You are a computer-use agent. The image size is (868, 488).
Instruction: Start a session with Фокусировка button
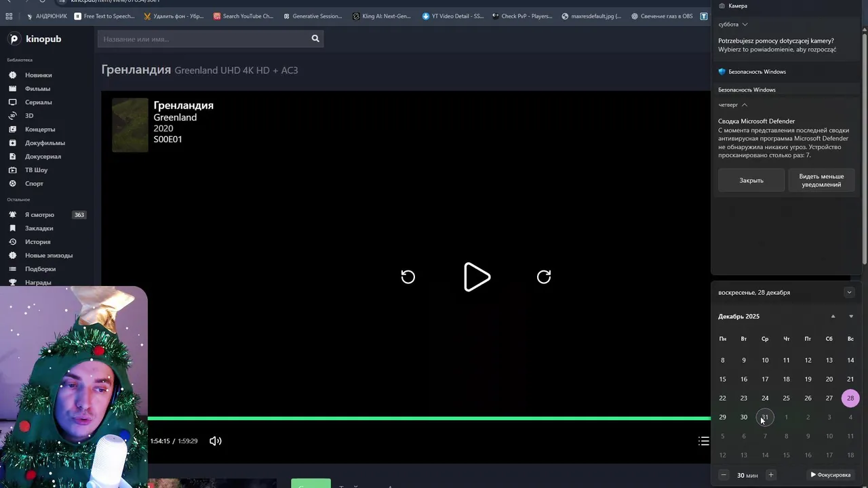(x=831, y=475)
